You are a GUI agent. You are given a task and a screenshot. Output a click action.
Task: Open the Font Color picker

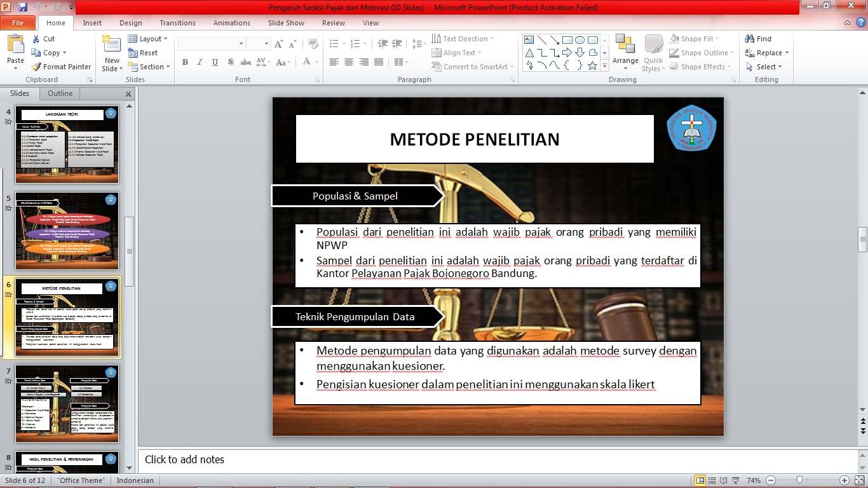(310, 62)
